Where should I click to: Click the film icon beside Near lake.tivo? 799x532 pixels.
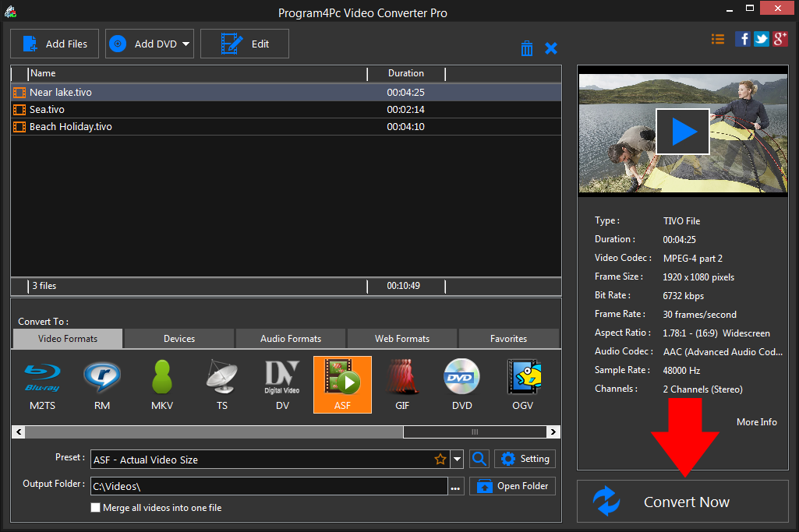coord(19,93)
